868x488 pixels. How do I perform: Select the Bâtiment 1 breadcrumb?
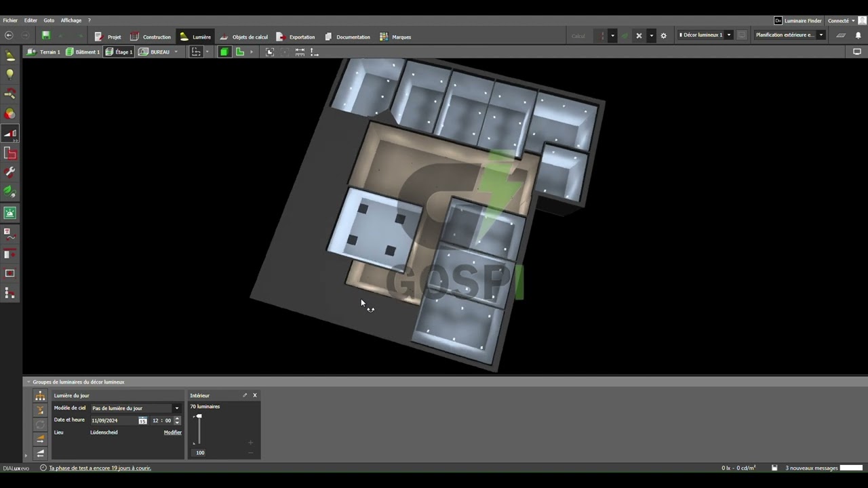click(x=83, y=52)
